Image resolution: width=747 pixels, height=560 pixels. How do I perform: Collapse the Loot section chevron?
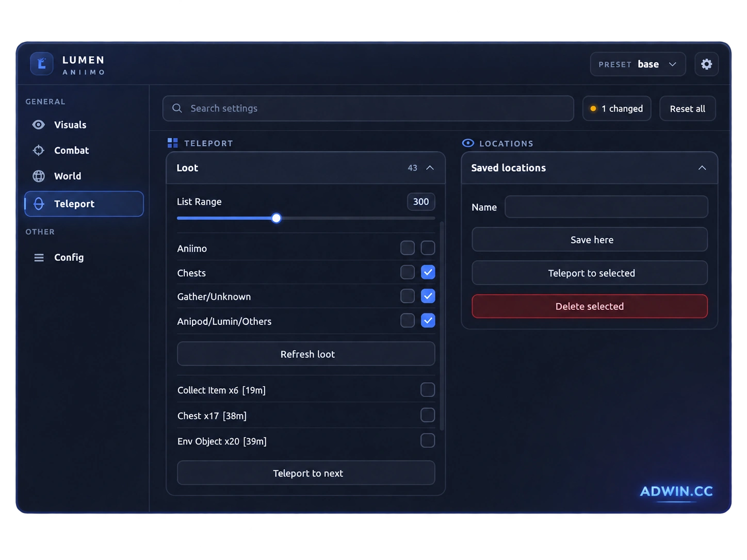430,168
